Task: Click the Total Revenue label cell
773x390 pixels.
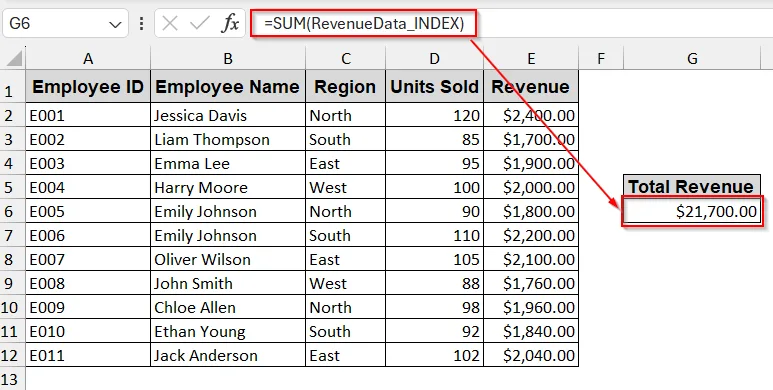Action: (x=692, y=186)
